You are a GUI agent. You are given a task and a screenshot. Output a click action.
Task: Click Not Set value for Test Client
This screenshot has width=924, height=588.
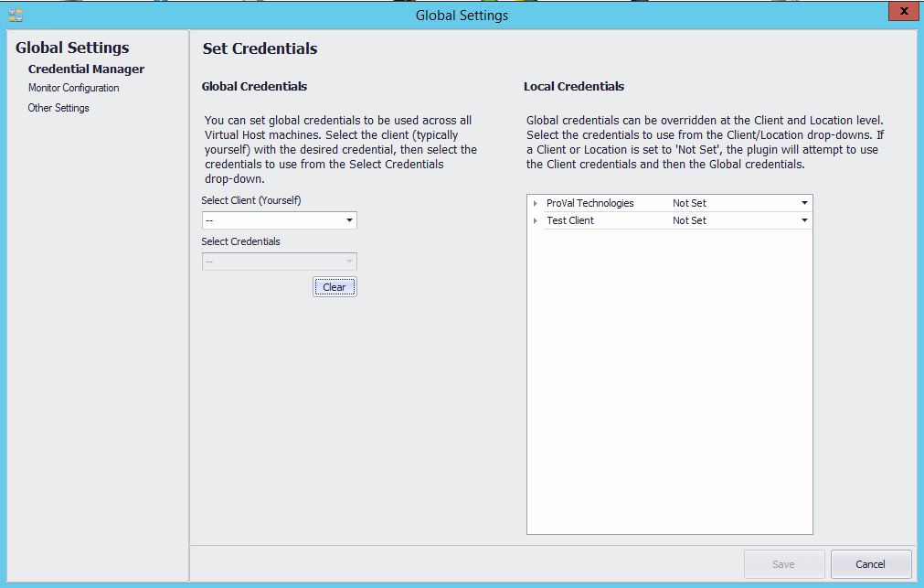point(689,220)
